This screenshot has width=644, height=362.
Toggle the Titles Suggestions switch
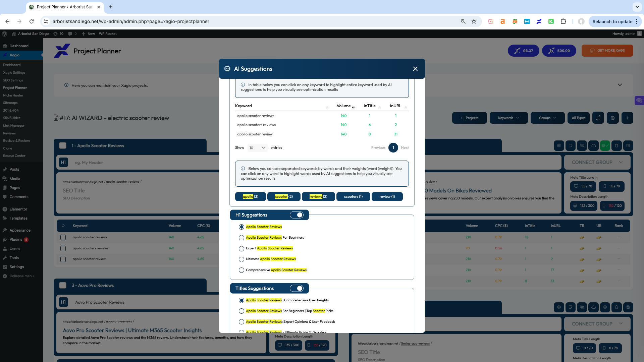click(297, 288)
